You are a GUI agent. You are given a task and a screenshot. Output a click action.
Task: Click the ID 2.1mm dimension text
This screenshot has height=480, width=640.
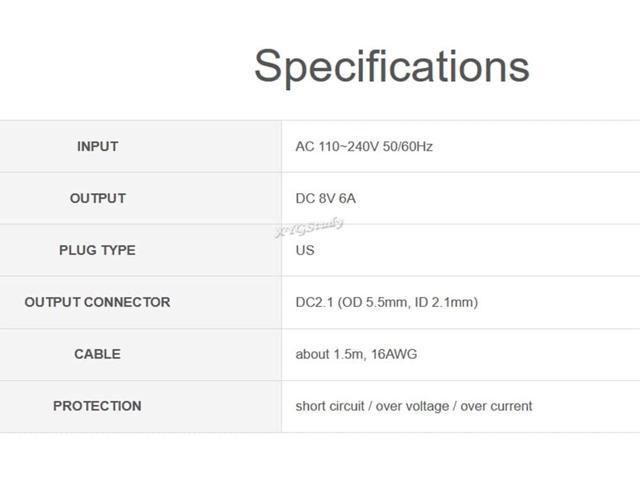coord(444,302)
